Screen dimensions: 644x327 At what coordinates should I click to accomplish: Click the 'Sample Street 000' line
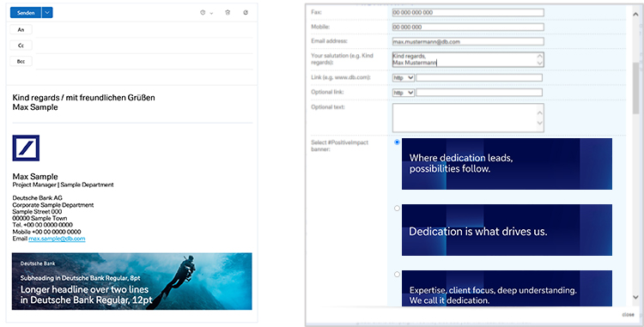point(37,212)
